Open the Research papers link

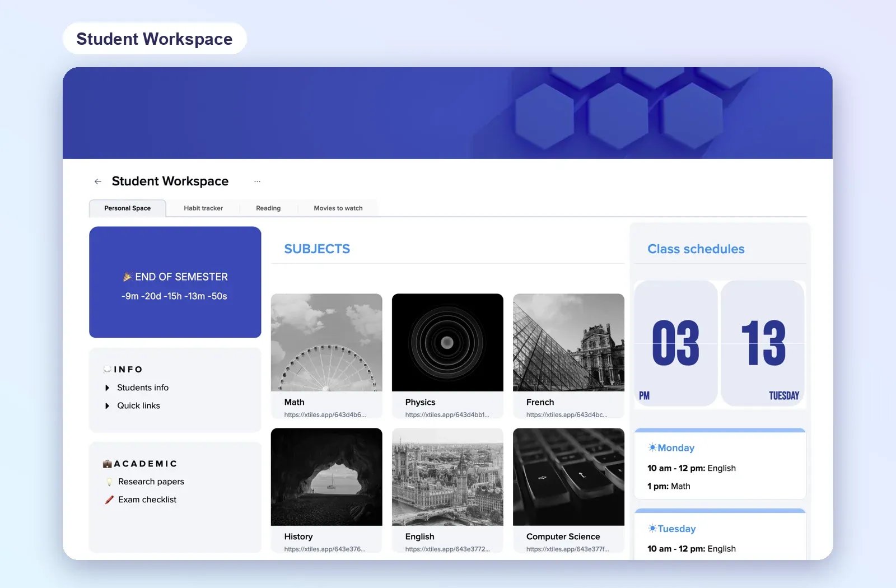pyautogui.click(x=151, y=482)
